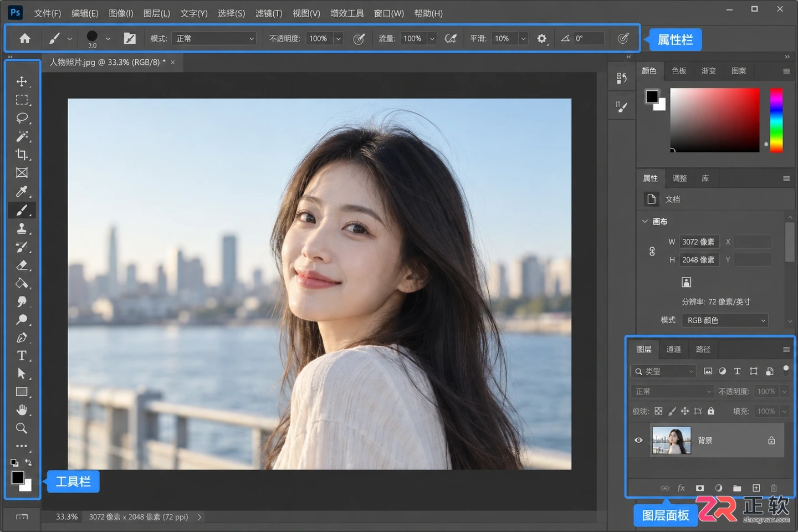Viewport: 798px width, 532px height.
Task: Create a new layer
Action: 756,488
